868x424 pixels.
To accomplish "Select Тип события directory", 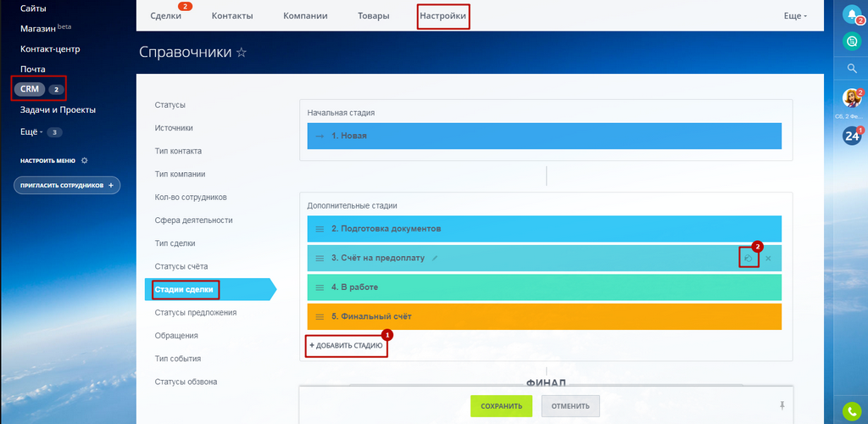I will click(178, 358).
